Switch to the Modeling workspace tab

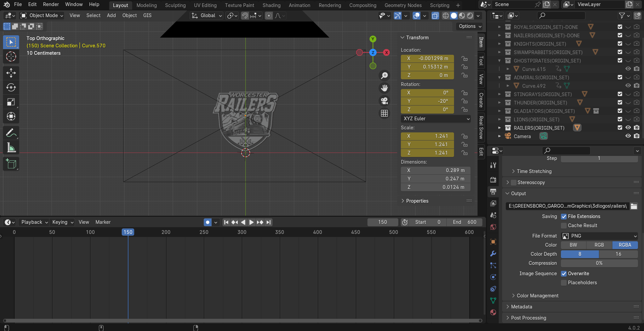(147, 5)
